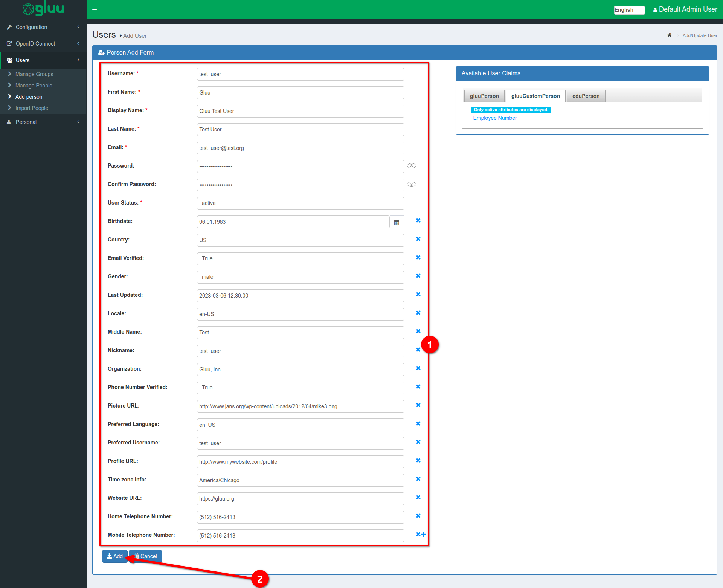
Task: Reveal Confirm Password using eye icon
Action: click(412, 185)
